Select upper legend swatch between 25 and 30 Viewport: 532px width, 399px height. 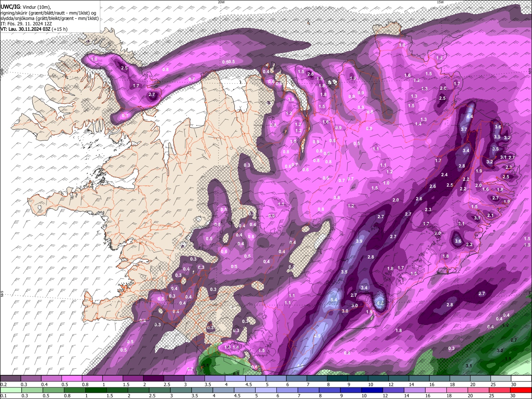[x=501, y=379]
